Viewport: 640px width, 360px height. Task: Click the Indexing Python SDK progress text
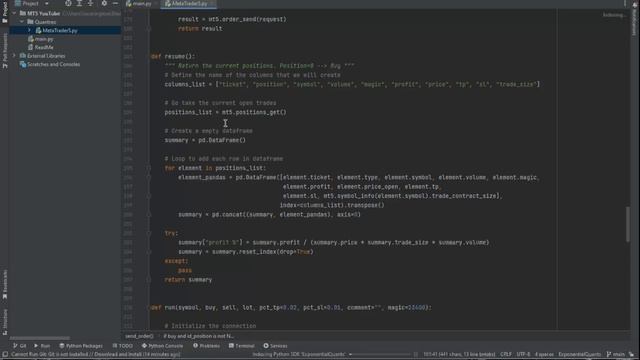click(298, 354)
